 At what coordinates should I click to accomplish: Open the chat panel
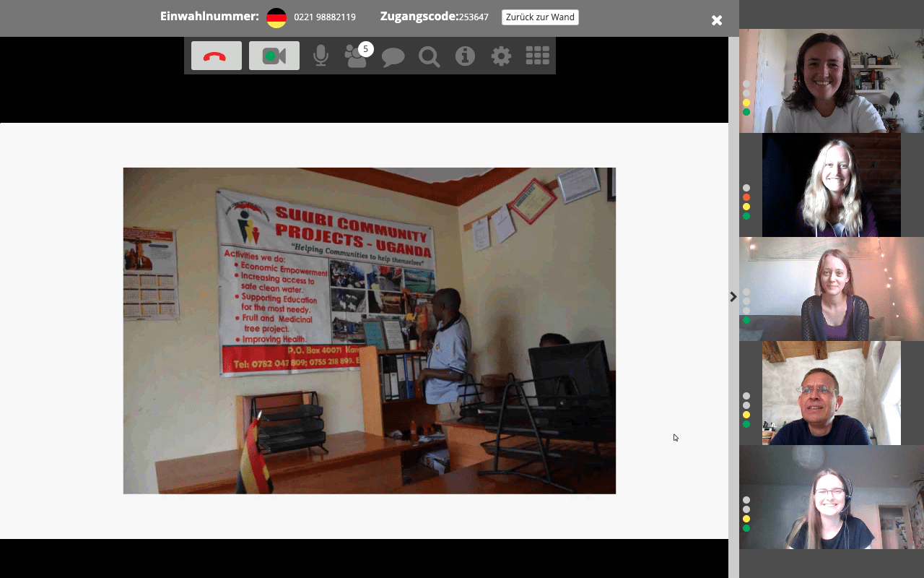393,56
